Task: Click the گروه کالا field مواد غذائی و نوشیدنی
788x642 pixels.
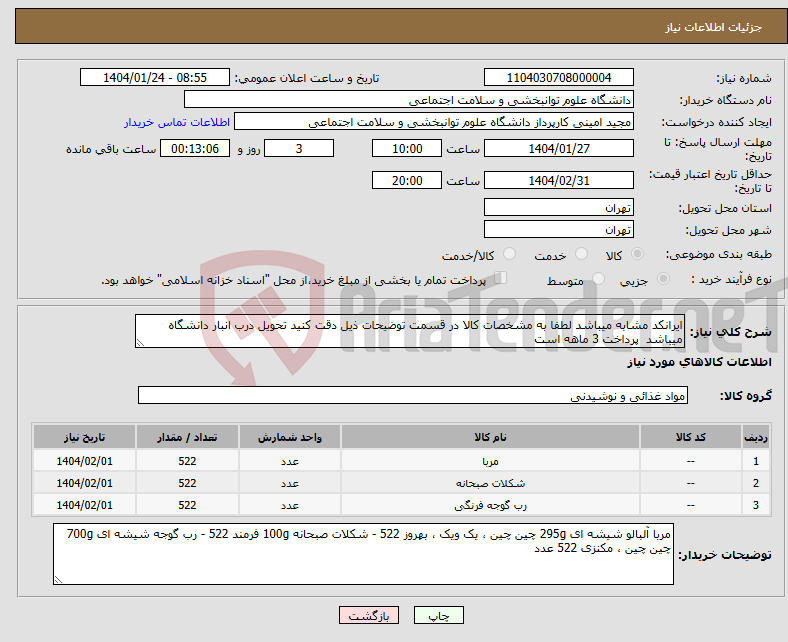Action: (x=413, y=395)
